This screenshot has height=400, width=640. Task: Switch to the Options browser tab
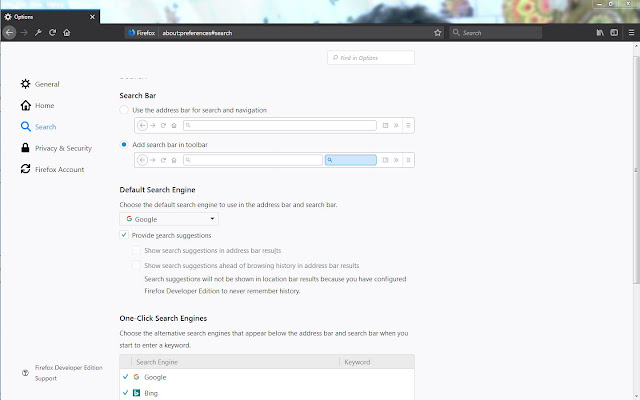coord(50,17)
